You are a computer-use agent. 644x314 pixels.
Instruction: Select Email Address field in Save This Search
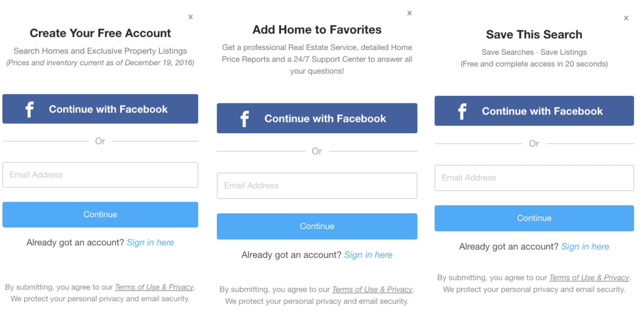point(534,178)
